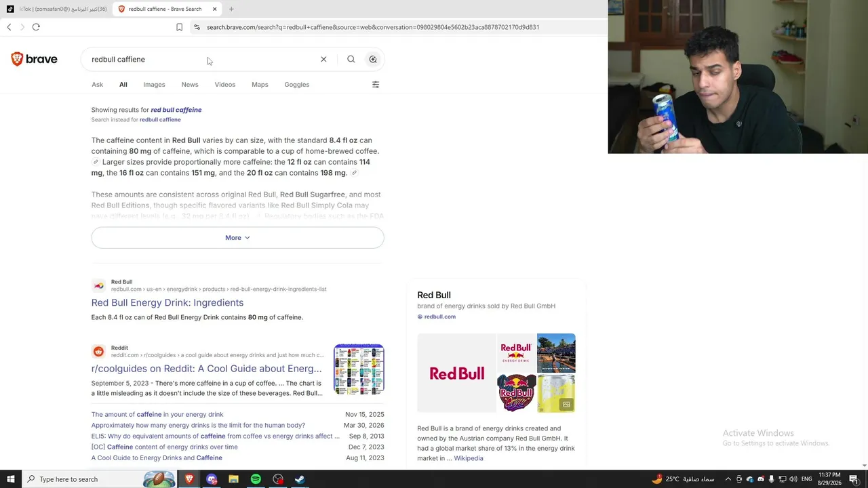Image resolution: width=868 pixels, height=488 pixels.
Task: Click the Red Bull site favicon
Action: click(x=98, y=285)
